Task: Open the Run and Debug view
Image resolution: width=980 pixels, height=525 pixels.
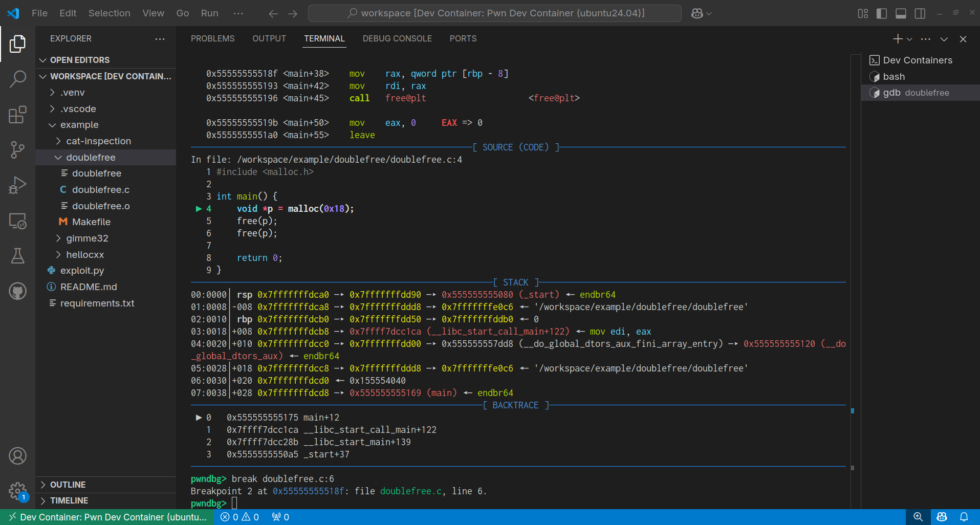Action: [17, 185]
